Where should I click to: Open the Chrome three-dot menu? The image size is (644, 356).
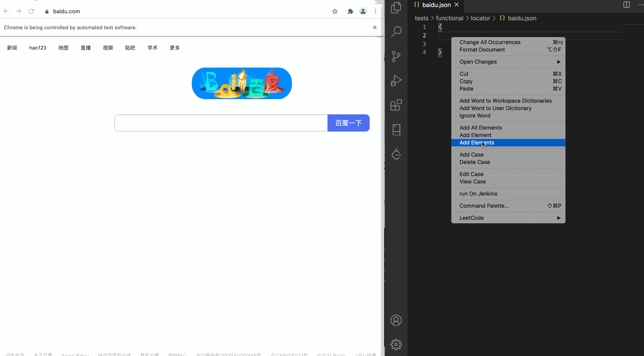coord(376,11)
